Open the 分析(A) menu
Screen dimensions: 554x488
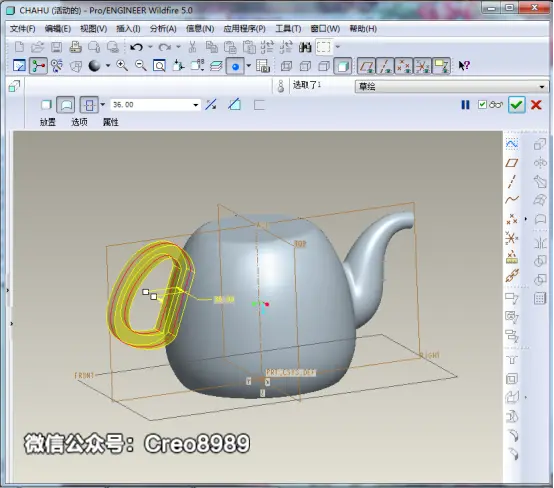[x=163, y=29]
